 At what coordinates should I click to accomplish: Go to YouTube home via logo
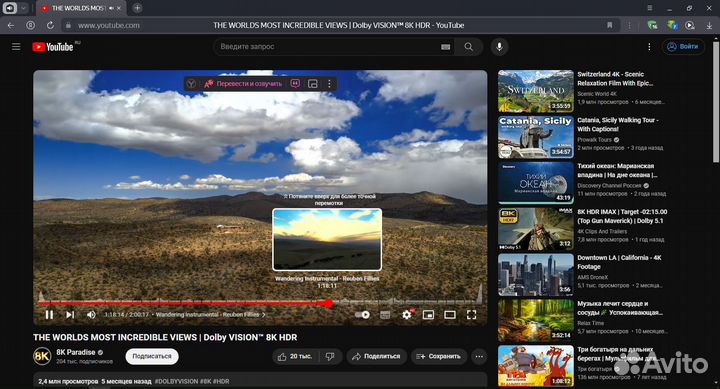(x=53, y=47)
